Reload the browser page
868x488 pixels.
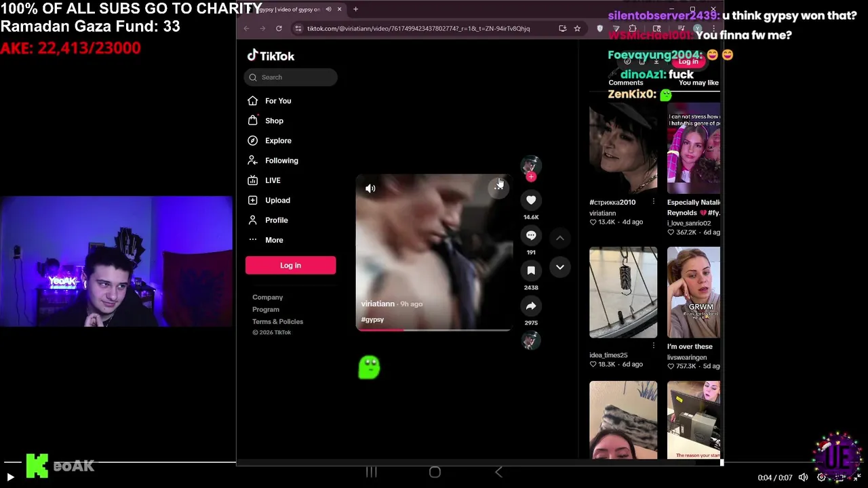coord(279,28)
